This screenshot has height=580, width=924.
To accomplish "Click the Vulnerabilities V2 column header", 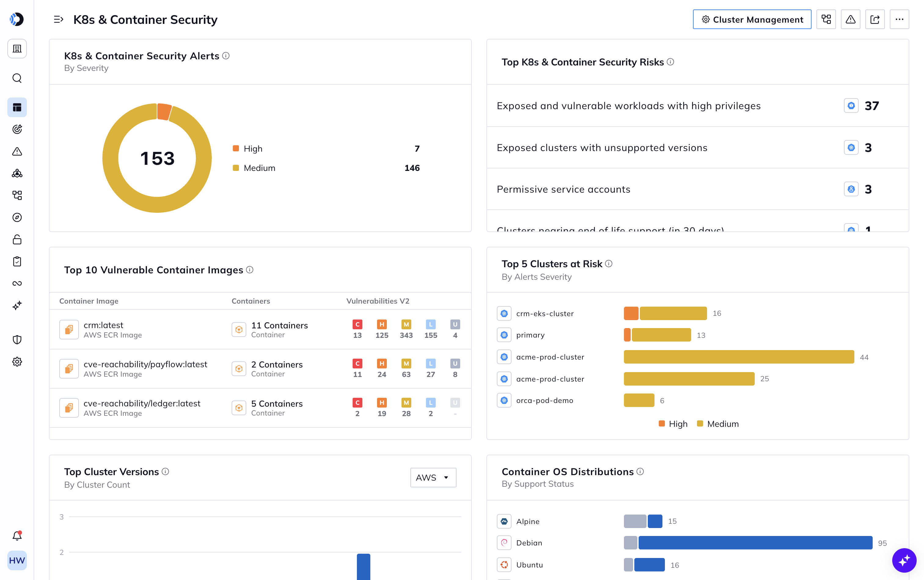I will [377, 301].
